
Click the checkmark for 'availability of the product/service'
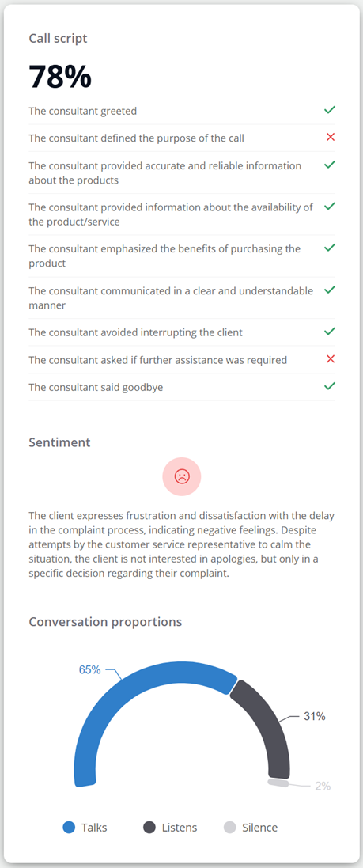[x=330, y=206]
